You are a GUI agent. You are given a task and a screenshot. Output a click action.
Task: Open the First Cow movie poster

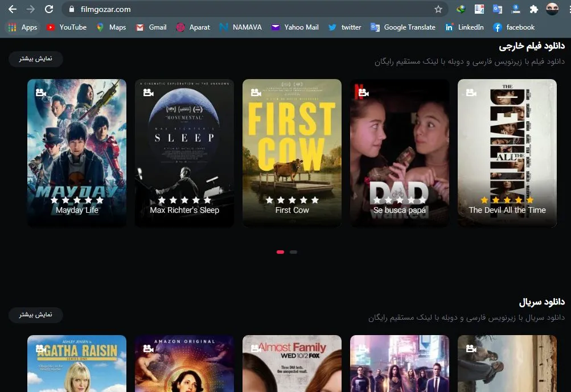(x=292, y=142)
